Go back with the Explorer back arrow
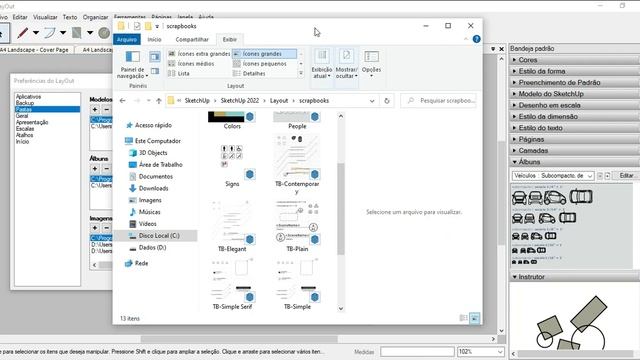The image size is (640, 360). 122,100
